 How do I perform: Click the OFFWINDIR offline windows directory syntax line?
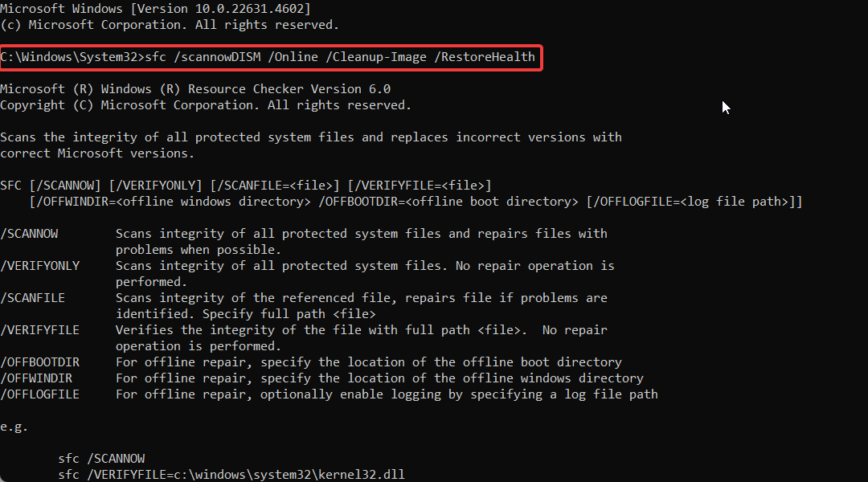point(416,202)
